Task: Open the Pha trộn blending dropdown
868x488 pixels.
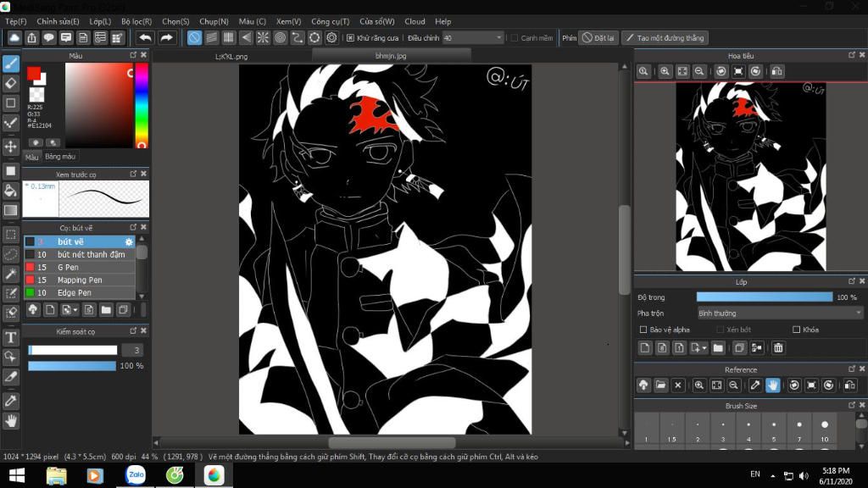Action: (780, 313)
